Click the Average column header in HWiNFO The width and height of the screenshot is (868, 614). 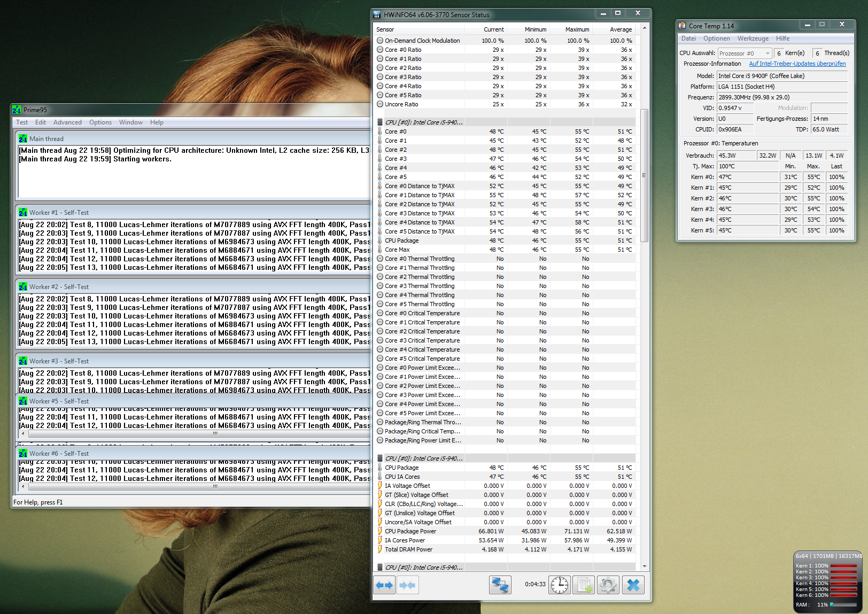click(614, 29)
